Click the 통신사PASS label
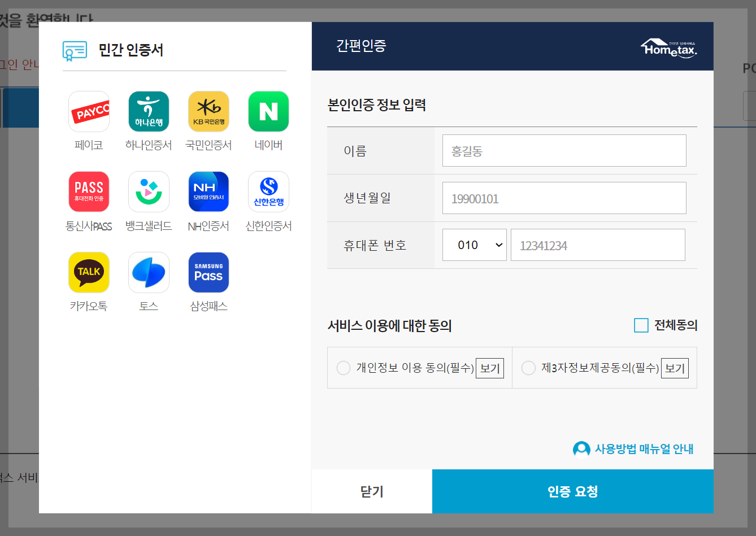756x536 pixels. [89, 226]
